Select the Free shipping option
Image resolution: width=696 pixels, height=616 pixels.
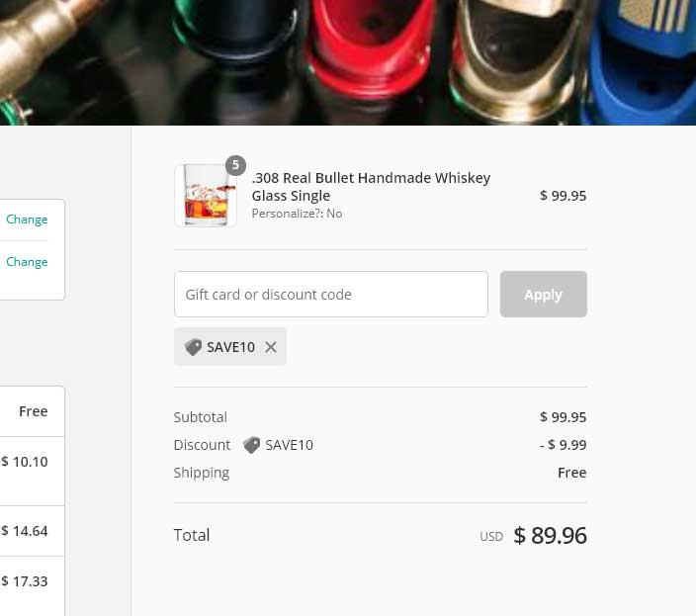[x=32, y=411]
